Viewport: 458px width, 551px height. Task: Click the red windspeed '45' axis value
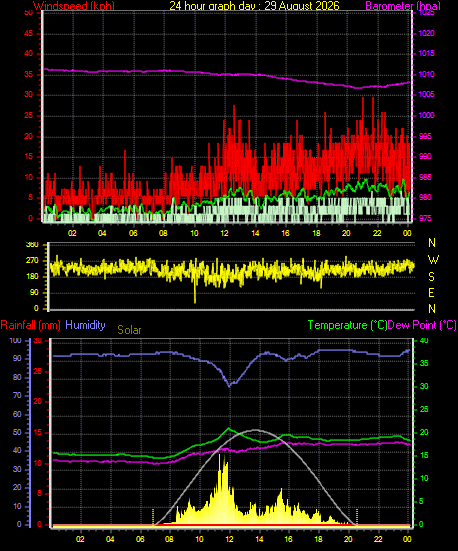pos(28,33)
